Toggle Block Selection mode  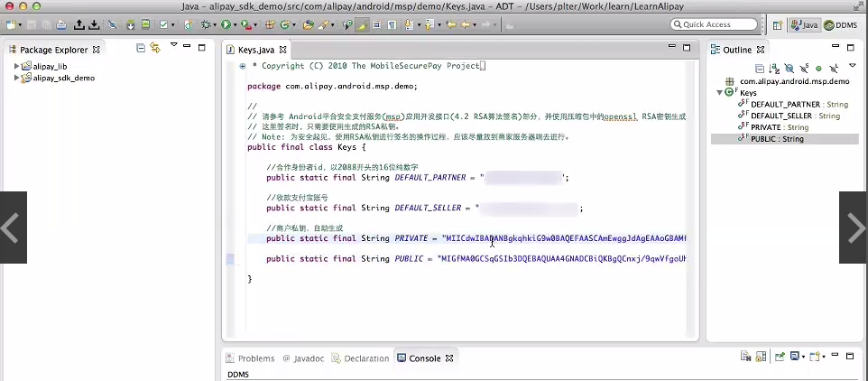[x=376, y=24]
